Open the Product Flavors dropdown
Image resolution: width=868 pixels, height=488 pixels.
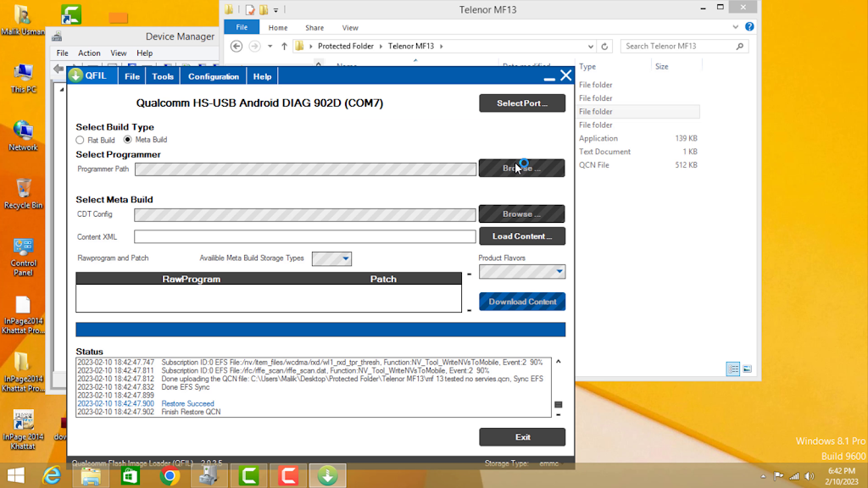522,272
